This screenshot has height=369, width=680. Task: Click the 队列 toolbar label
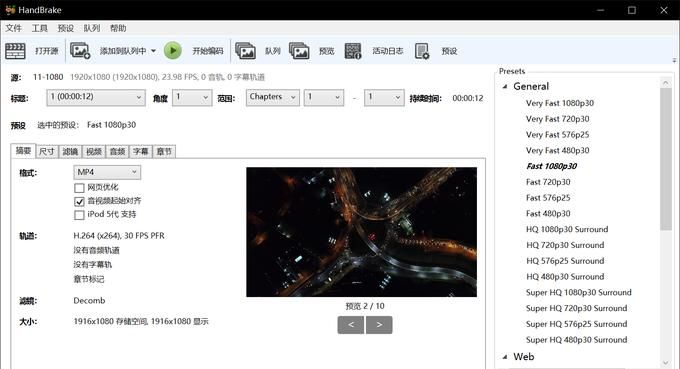[273, 51]
